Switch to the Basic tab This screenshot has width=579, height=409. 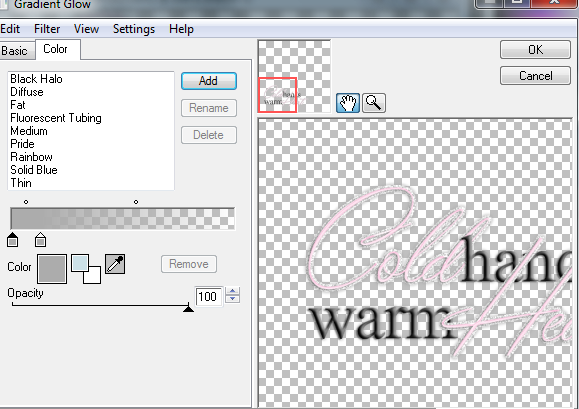[x=15, y=51]
